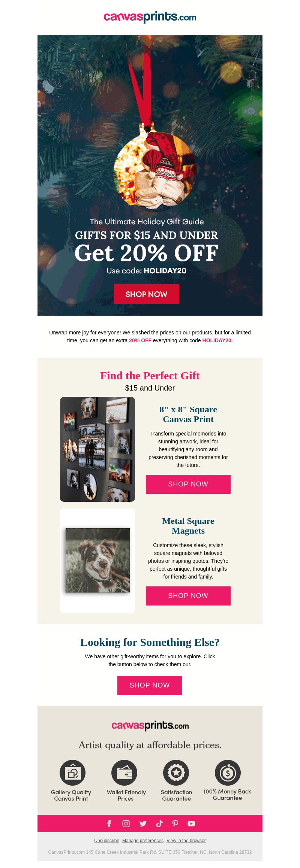Screen dimensions: 300x868
Task: Shop the 8" x 8" Square Canvas Print
Action: [188, 484]
